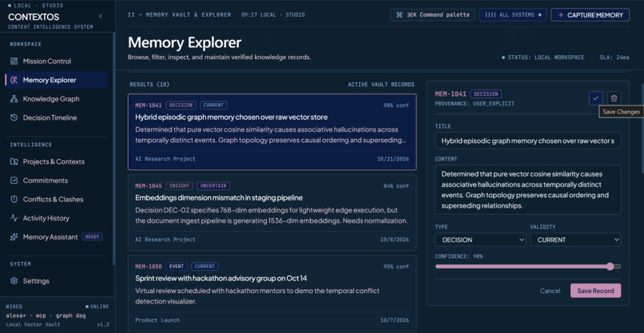Click the Commitments checkbox icon
This screenshot has height=333, width=644.
point(14,180)
